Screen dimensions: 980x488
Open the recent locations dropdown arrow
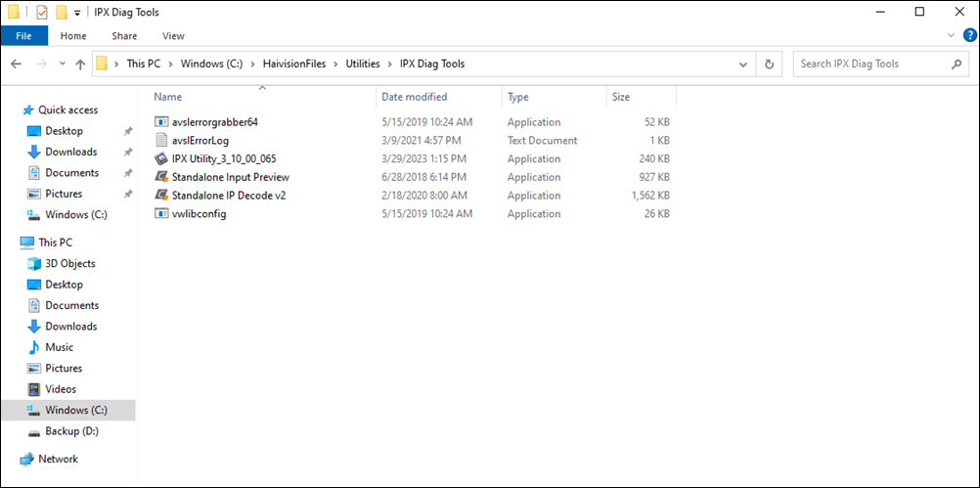[x=61, y=65]
